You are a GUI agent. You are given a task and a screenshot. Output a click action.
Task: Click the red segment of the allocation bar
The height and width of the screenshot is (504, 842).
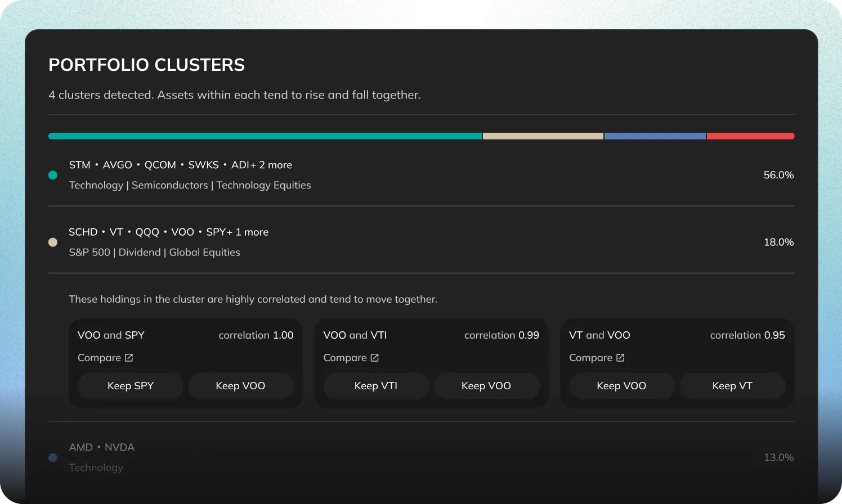pos(751,136)
